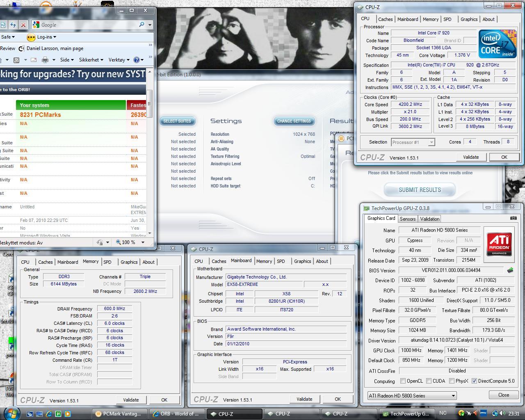Toggle the PhysX checkbox in GPU-Z
Image resolution: width=525 pixels, height=420 pixels.
point(452,381)
